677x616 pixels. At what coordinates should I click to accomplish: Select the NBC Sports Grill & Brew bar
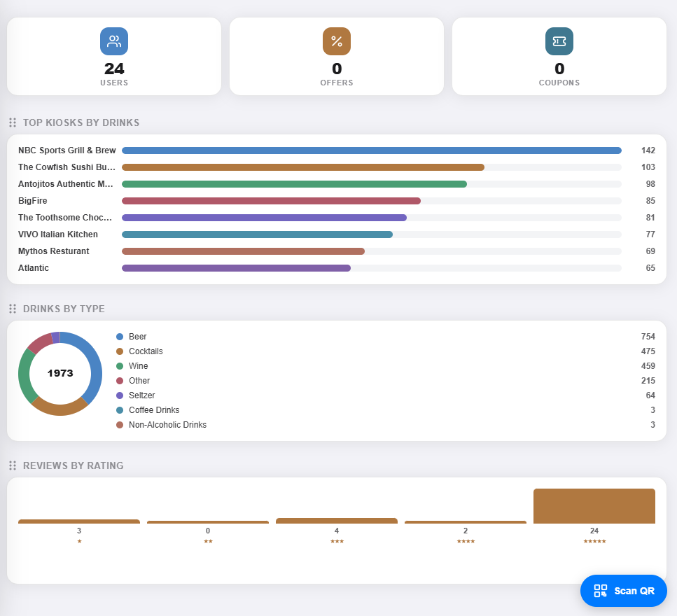(x=371, y=150)
